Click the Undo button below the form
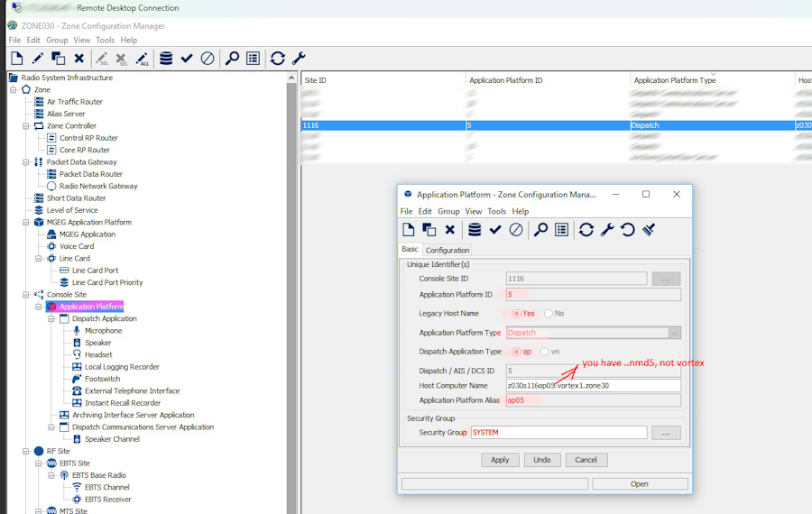 pos(541,460)
